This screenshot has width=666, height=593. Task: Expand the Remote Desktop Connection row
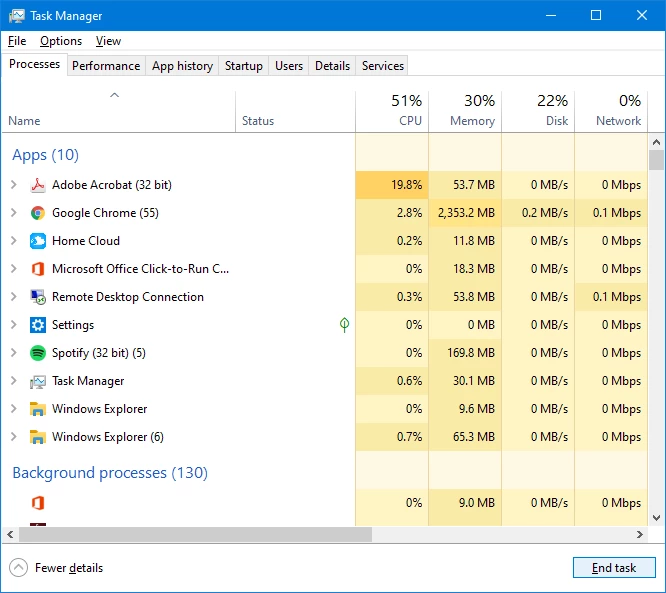pyautogui.click(x=14, y=297)
